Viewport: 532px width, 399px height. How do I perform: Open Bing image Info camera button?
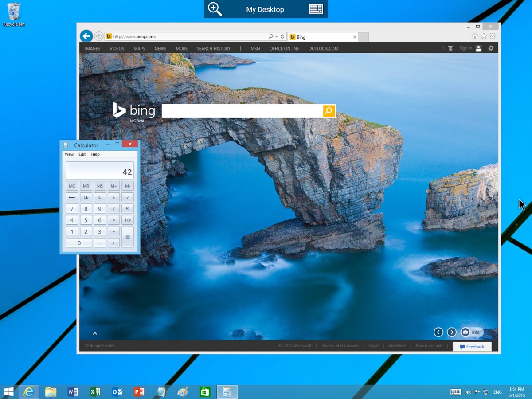[x=472, y=332]
